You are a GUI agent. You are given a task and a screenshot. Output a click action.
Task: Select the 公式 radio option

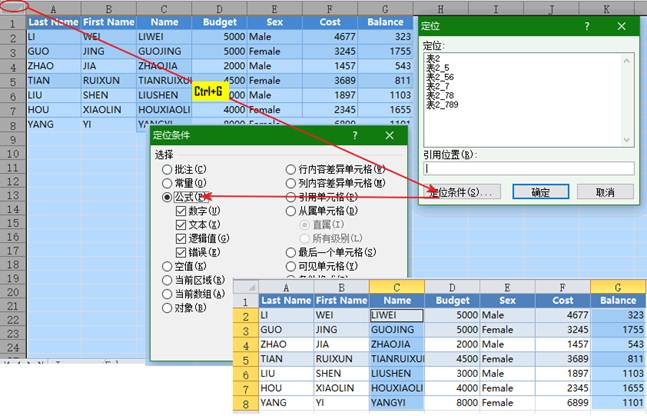point(167,197)
